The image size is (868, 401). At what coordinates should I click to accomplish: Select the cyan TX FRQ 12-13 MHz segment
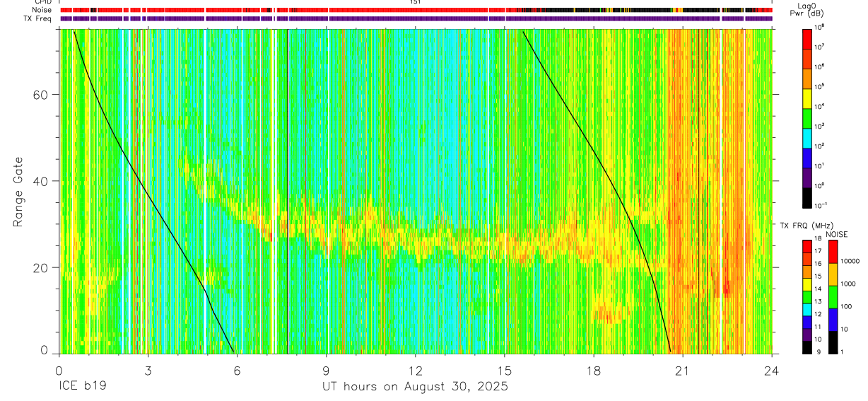[x=808, y=309]
